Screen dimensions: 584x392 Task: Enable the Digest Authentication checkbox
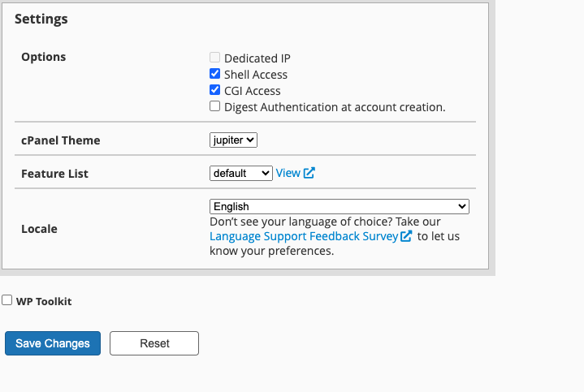coord(215,106)
